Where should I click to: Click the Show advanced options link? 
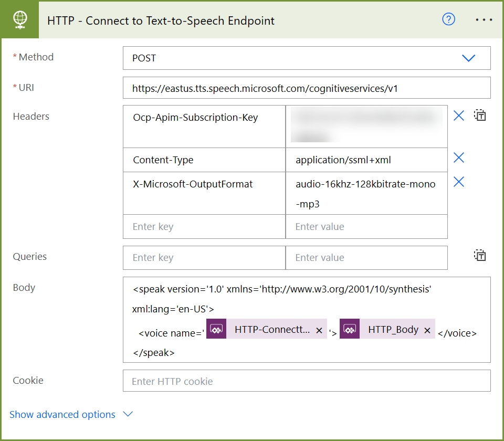[x=62, y=414]
